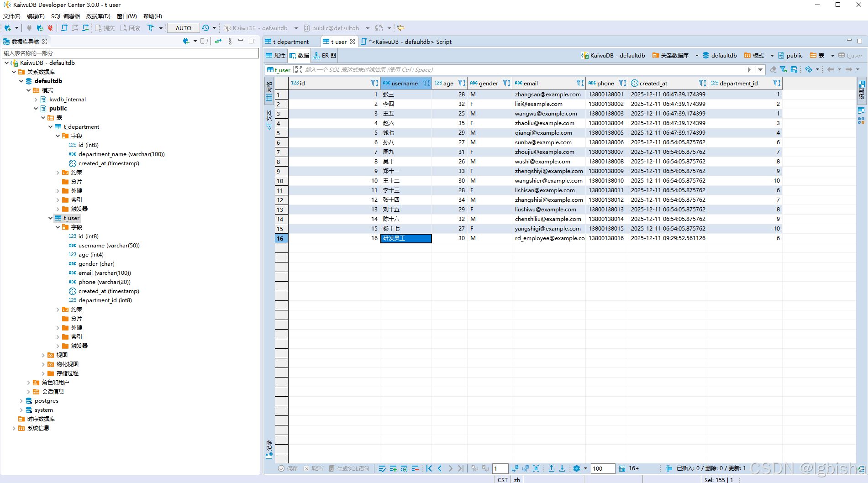Switch to the 属性 tab

coord(276,55)
